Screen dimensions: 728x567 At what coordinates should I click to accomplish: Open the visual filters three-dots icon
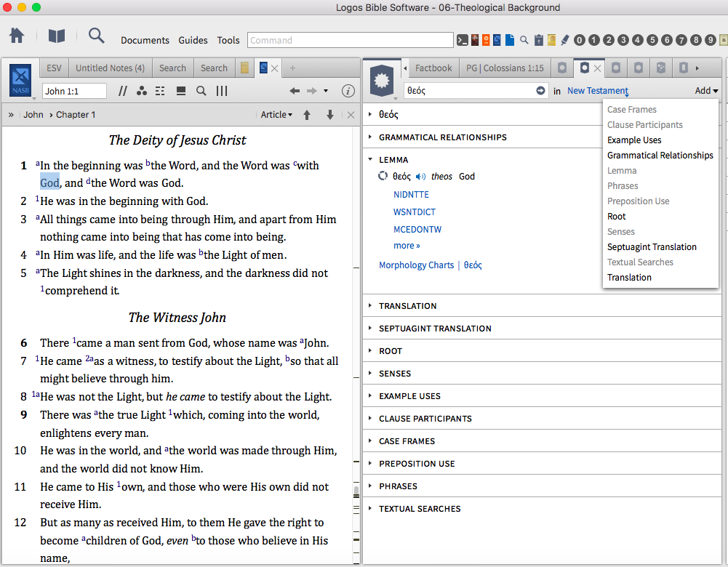pyautogui.click(x=142, y=91)
